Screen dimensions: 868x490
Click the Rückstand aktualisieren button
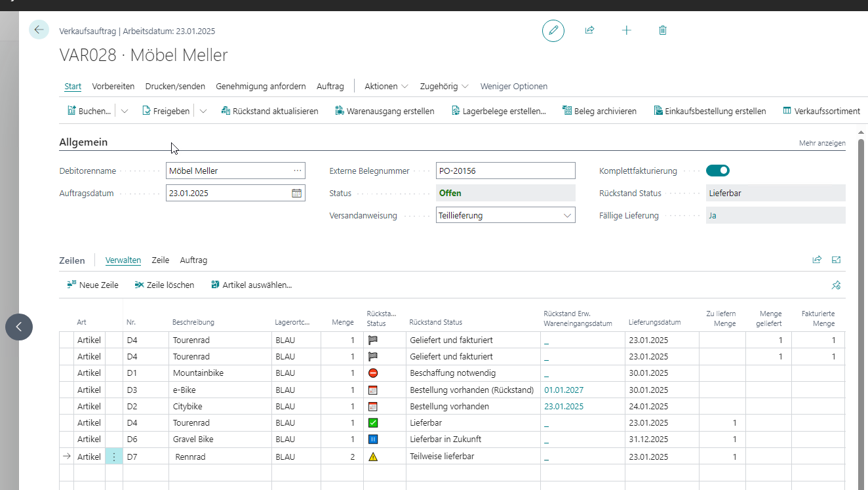coord(269,112)
